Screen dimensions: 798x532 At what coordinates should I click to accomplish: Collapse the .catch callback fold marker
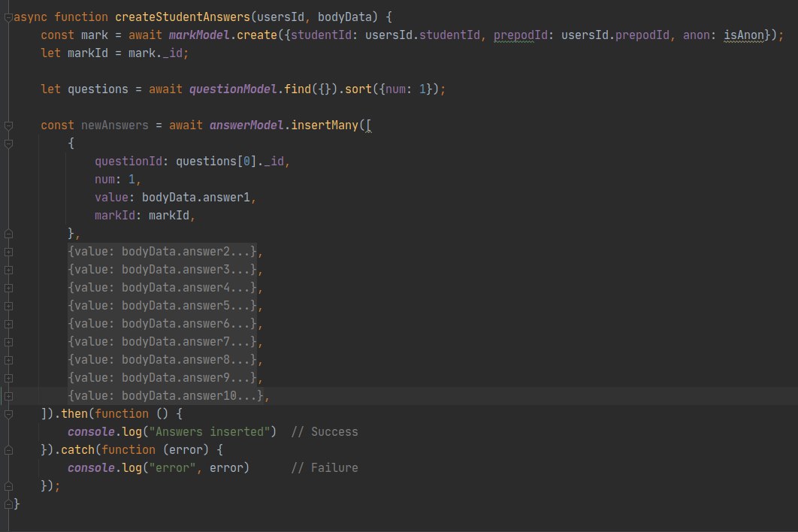(9, 451)
